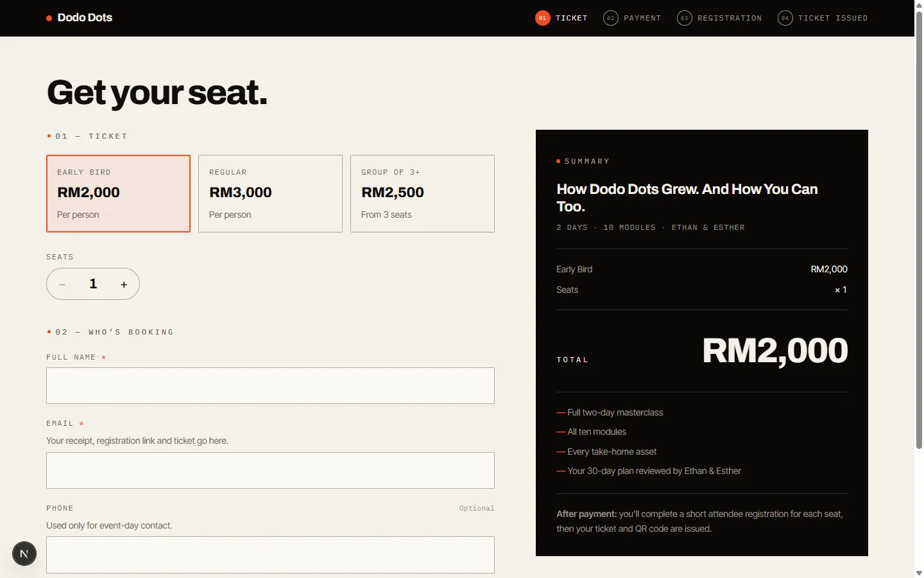924x578 pixels.
Task: Click the seat count value 1
Action: tap(93, 284)
